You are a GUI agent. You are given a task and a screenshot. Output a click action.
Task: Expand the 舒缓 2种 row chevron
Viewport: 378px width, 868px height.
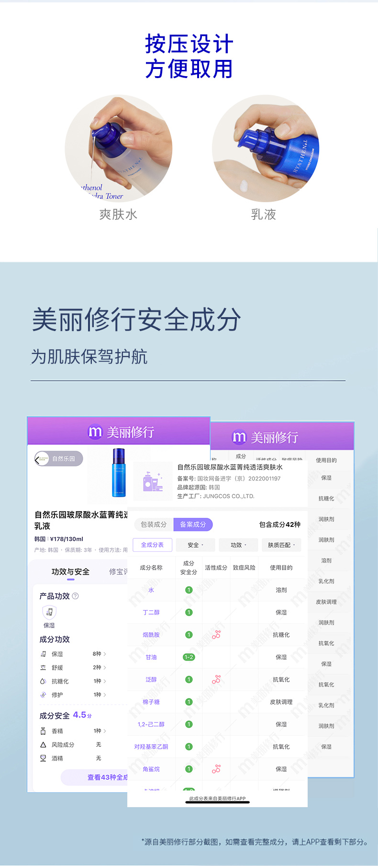coord(105,667)
